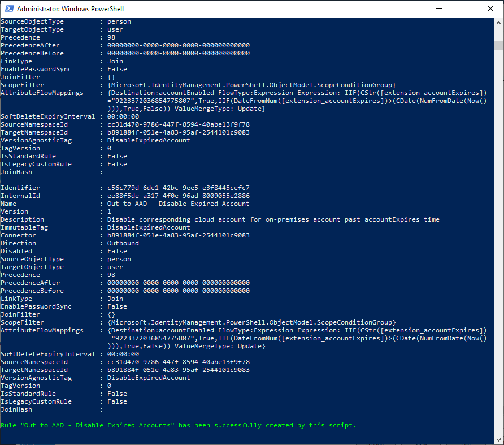Click the Description text about disabling cloud account
The height and width of the screenshot is (445, 504).
coord(273,219)
